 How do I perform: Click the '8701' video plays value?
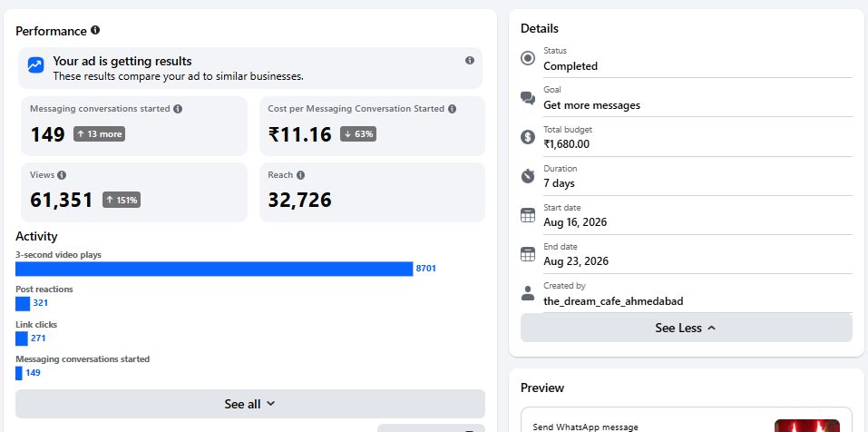[x=425, y=269]
